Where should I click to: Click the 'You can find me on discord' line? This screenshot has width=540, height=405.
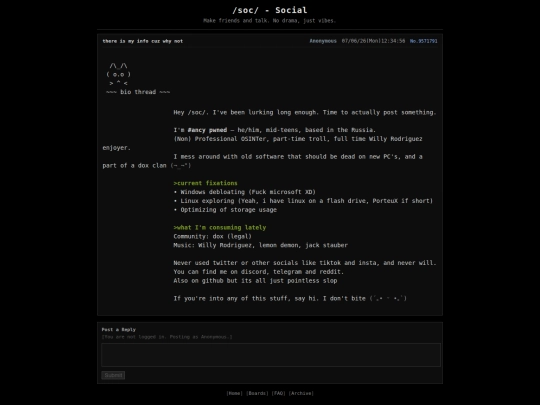point(259,272)
